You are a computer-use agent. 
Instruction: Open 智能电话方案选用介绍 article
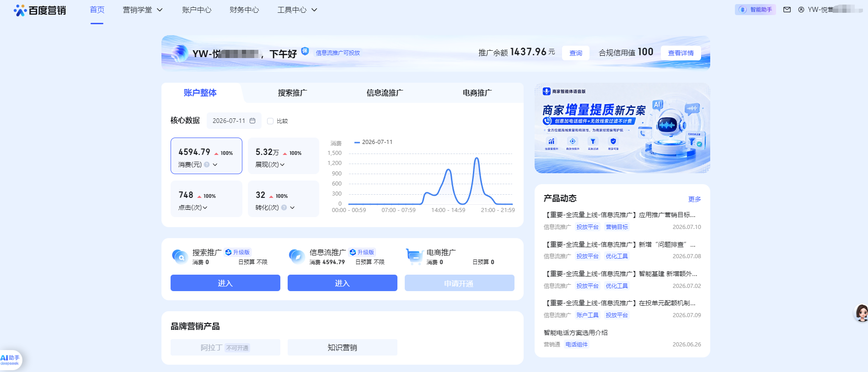[x=576, y=333]
